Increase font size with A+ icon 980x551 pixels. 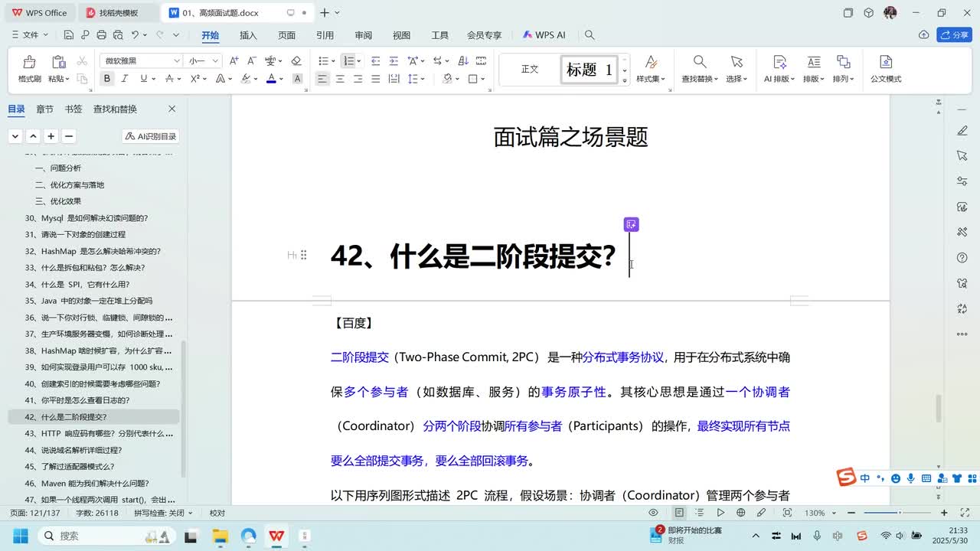[x=234, y=61]
